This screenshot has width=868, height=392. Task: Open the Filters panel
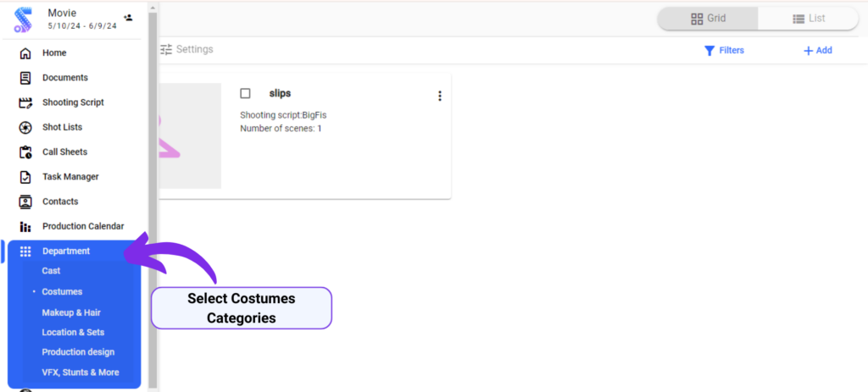pos(724,51)
